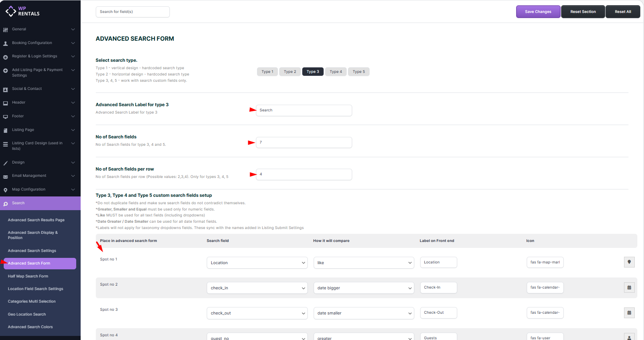Choose the Type 5 search design
Screen dimensions: 644x340
tap(358, 72)
